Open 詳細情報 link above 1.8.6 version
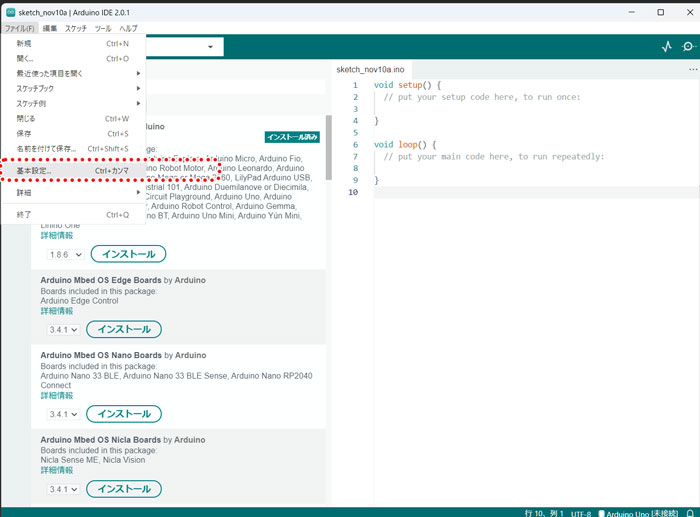Viewport: 700px width, 517px height. [x=57, y=235]
